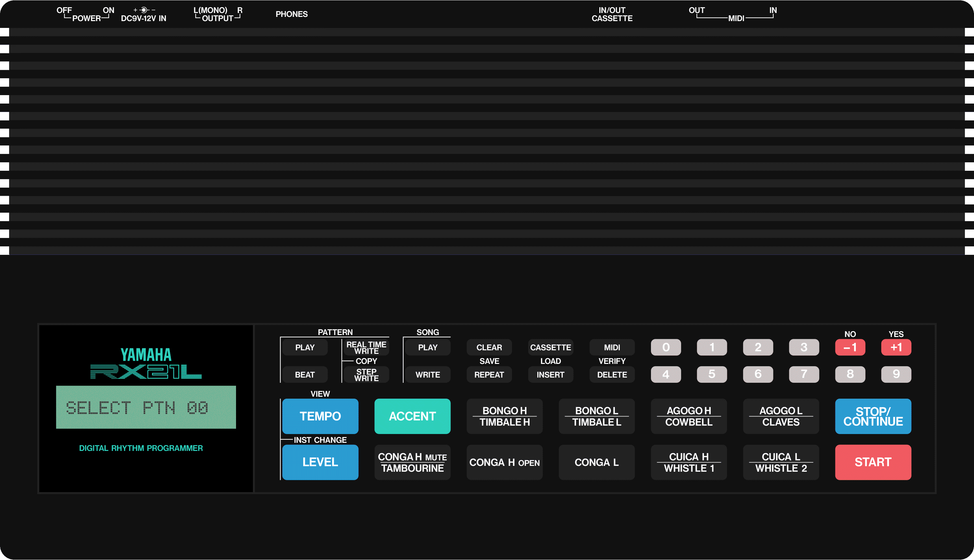Click the VIEW label above TEMPO
Viewport: 974px width, 560px height.
pos(320,394)
